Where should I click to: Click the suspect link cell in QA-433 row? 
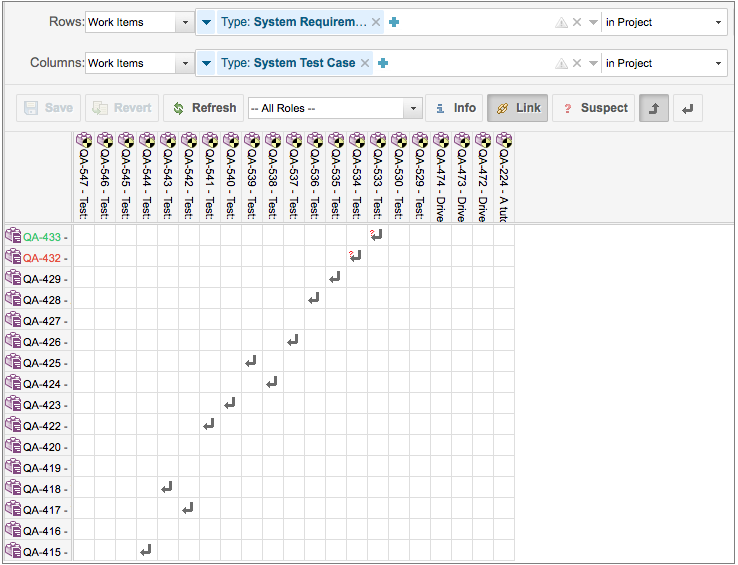(376, 236)
